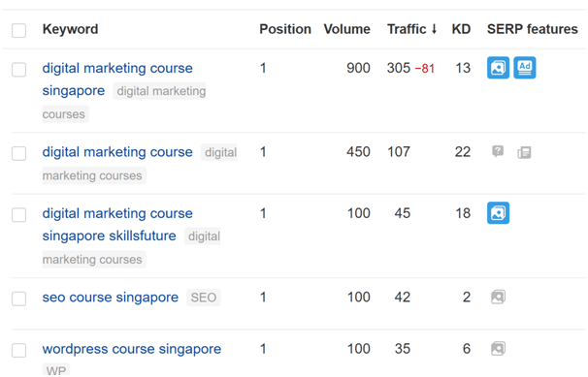Click the KD value 22
Image resolution: width=588 pixels, height=377 pixels.
pos(463,151)
